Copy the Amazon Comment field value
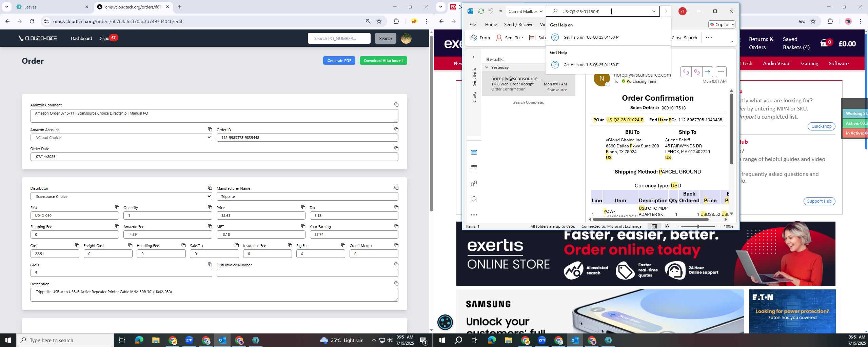This screenshot has width=868, height=347. pyautogui.click(x=396, y=105)
